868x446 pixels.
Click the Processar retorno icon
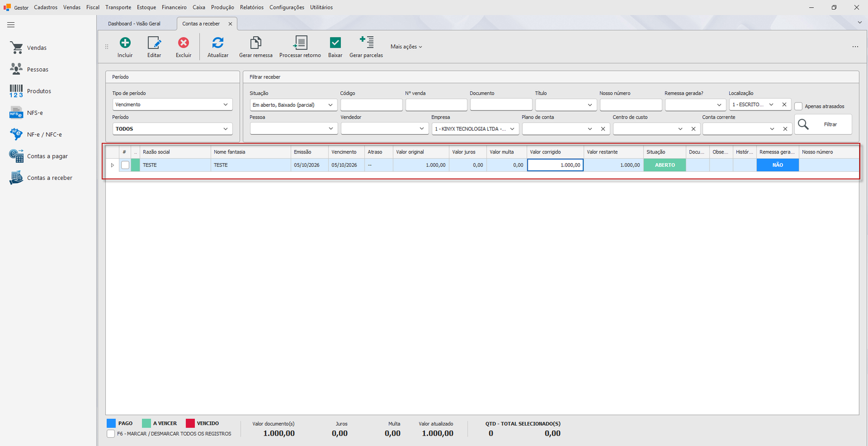click(300, 43)
